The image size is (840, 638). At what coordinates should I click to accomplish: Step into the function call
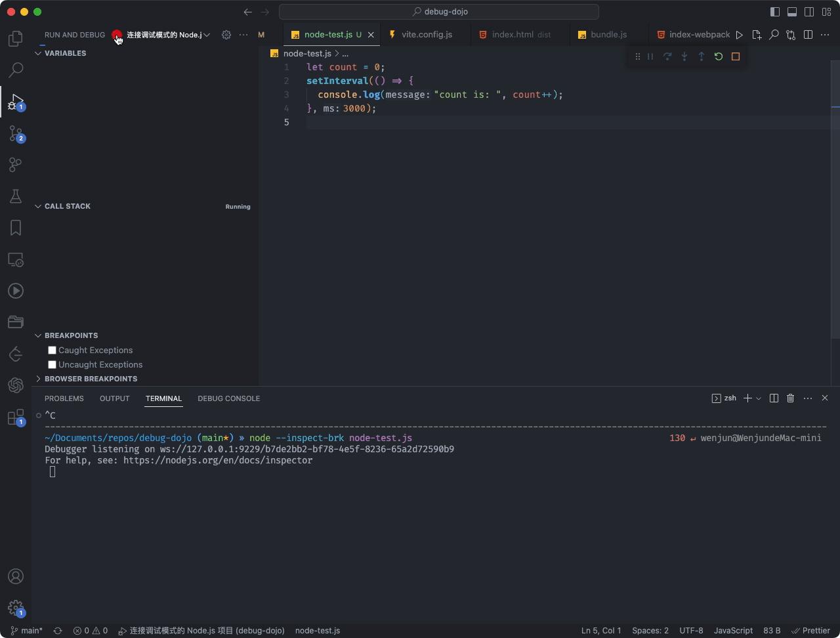(x=684, y=56)
